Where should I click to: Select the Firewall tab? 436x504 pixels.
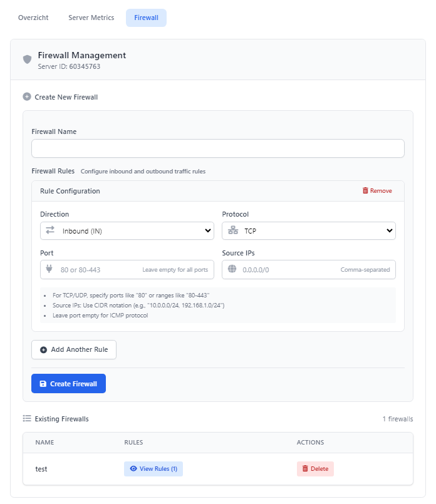(x=147, y=18)
